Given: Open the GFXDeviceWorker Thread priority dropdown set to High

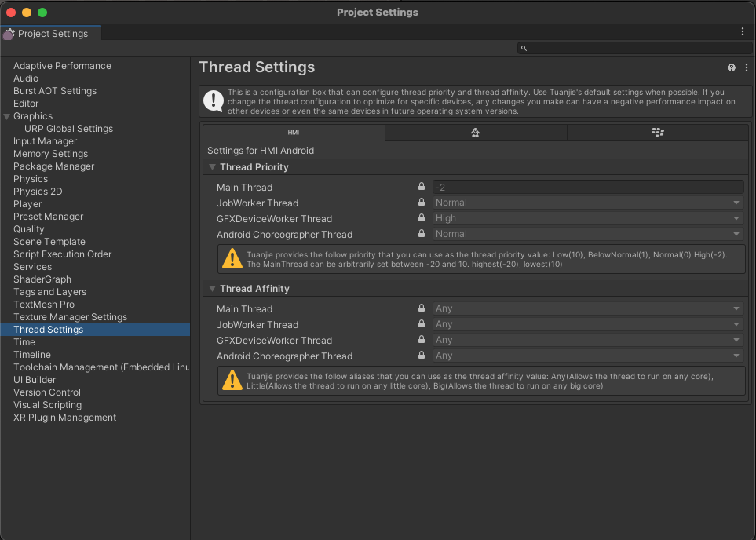Looking at the screenshot, I should click(586, 218).
